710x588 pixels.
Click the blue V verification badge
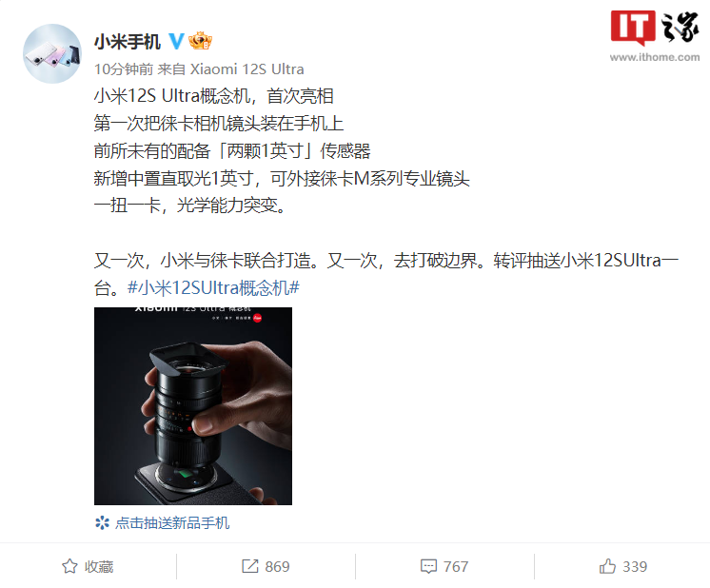tap(177, 41)
